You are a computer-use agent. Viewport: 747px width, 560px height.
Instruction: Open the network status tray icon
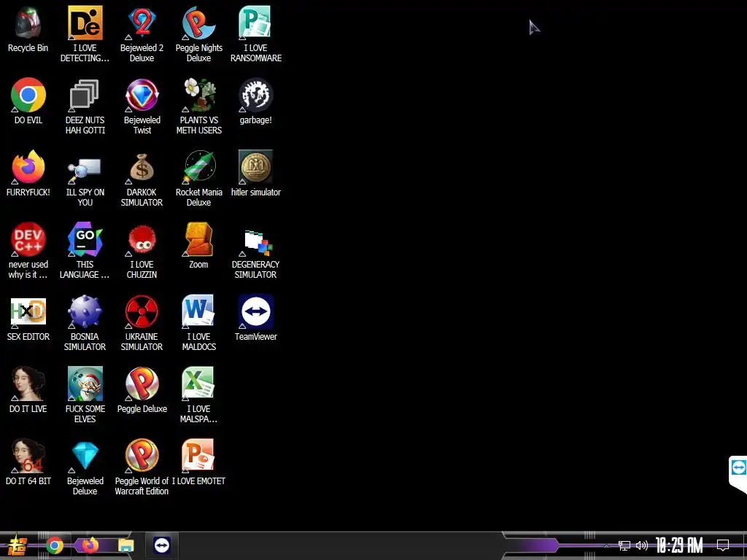coord(624,545)
